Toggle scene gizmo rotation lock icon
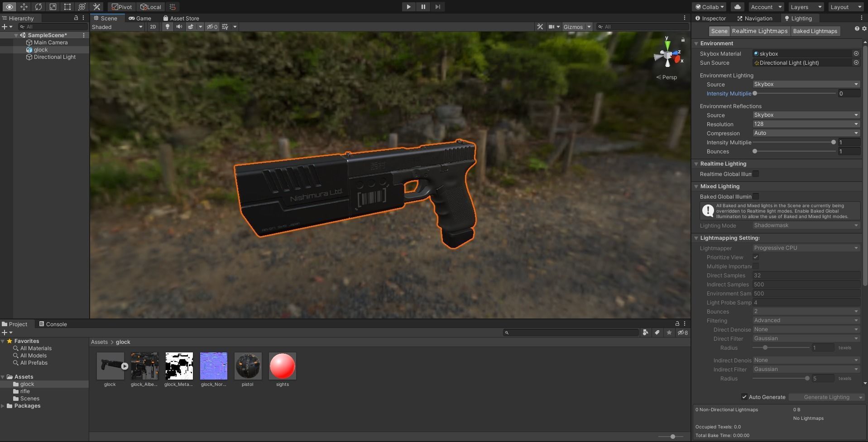868x442 pixels. tap(683, 40)
